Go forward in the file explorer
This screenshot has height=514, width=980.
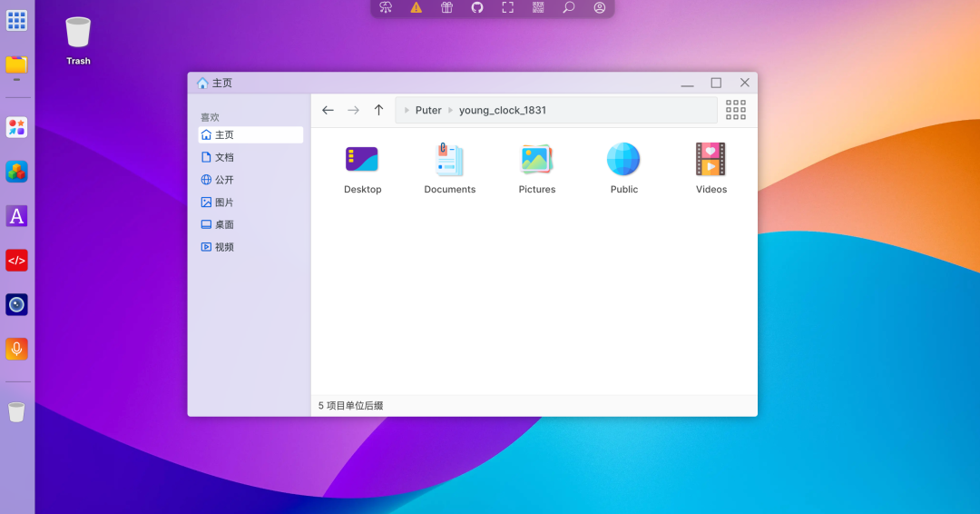click(x=353, y=110)
